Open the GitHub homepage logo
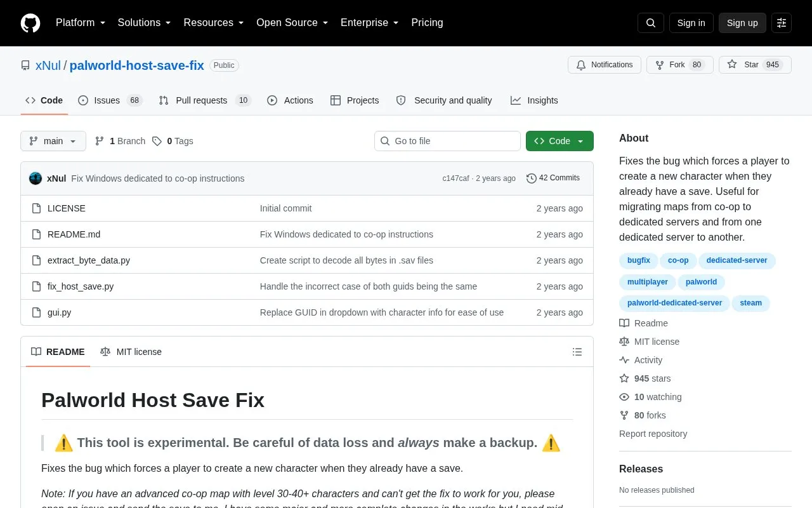Image resolution: width=812 pixels, height=508 pixels. pos(30,23)
